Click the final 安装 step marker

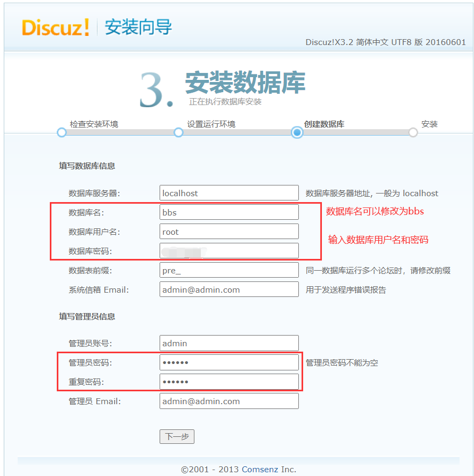tap(413, 132)
